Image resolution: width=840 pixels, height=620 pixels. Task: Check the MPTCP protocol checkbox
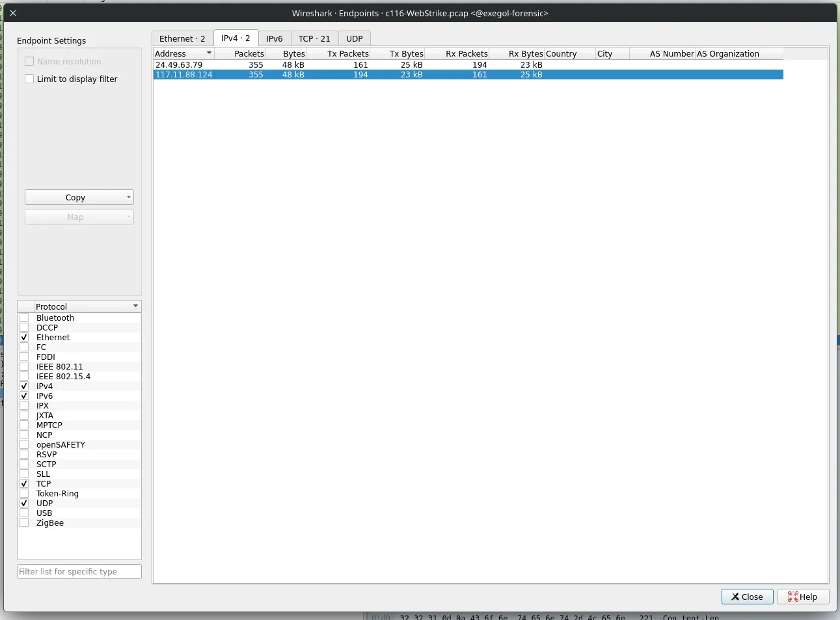(x=24, y=425)
